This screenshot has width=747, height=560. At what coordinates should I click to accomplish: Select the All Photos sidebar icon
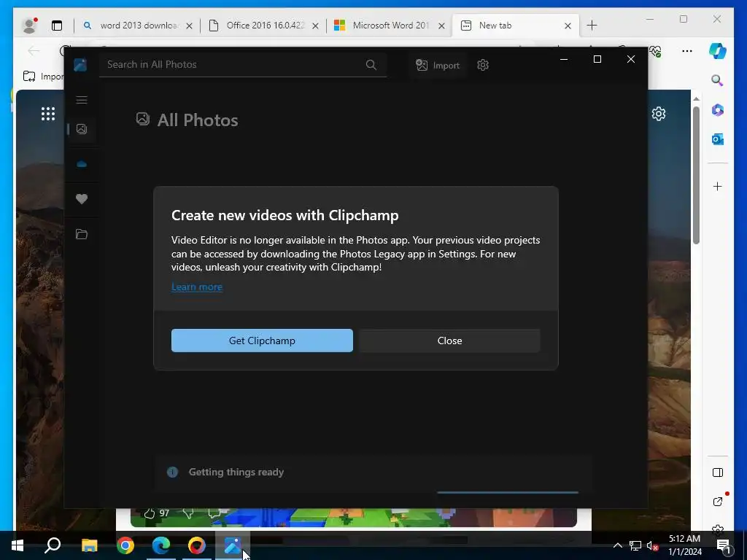point(82,129)
